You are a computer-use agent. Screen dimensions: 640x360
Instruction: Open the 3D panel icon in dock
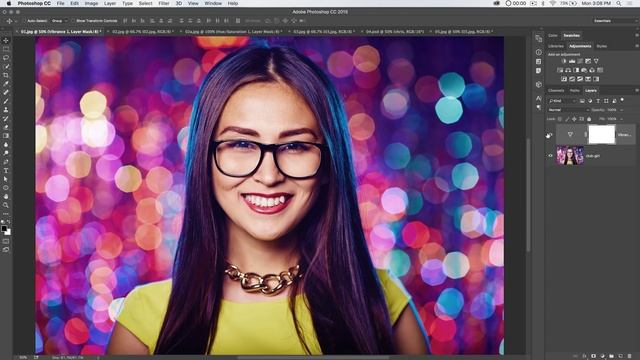coord(539,84)
